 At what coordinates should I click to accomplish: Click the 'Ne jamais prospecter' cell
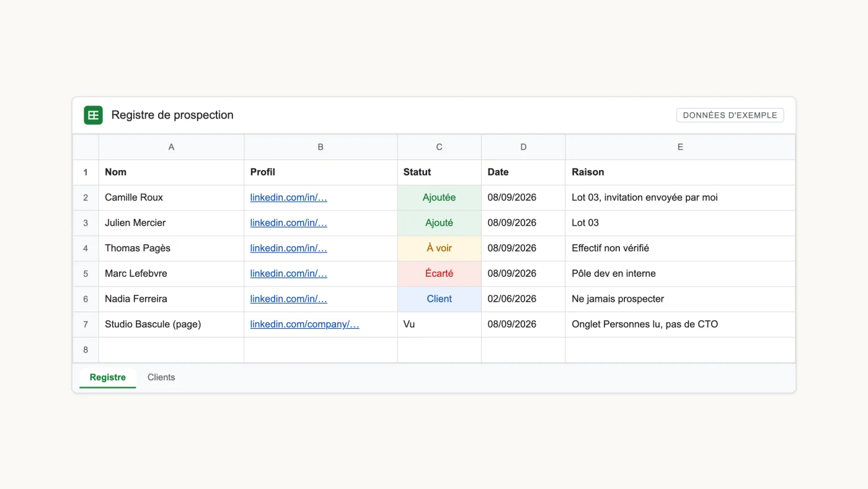tap(680, 300)
